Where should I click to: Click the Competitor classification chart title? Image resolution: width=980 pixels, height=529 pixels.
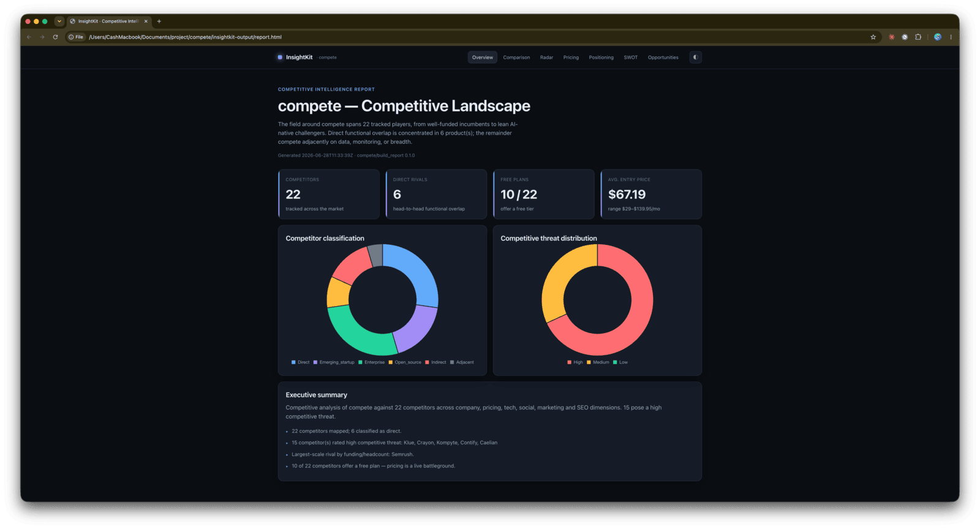pos(325,239)
